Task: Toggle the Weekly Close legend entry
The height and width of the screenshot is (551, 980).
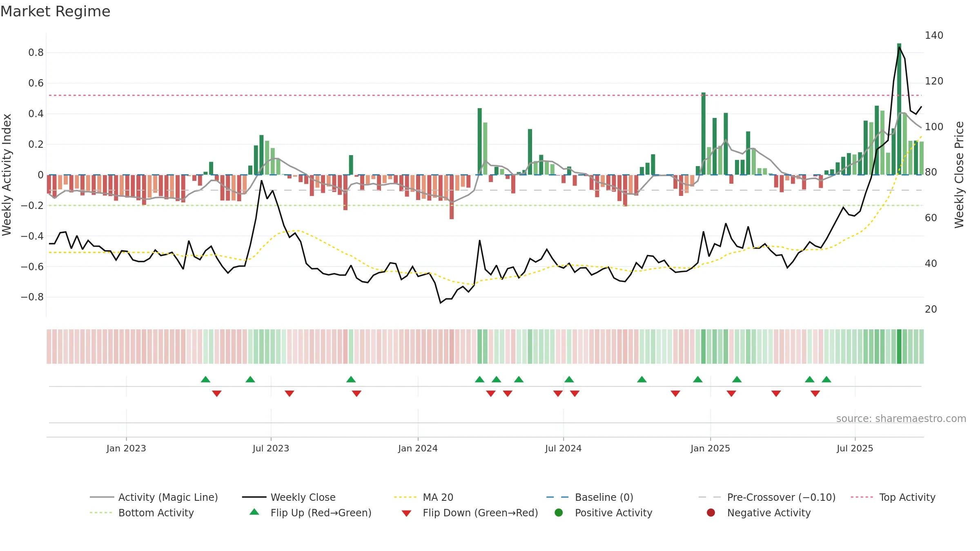Action: click(x=289, y=497)
